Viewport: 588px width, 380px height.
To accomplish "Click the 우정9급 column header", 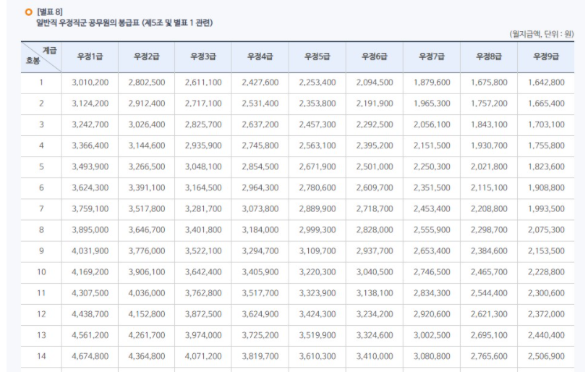I will (x=546, y=56).
